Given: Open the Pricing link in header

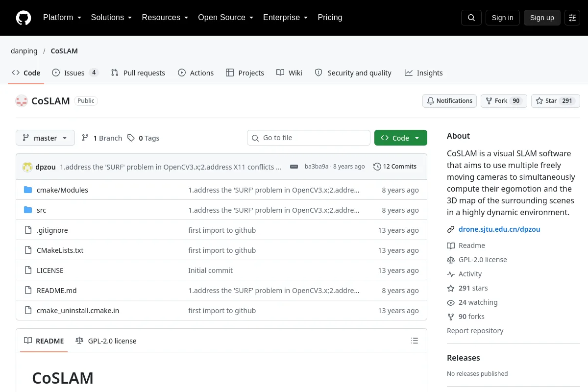Looking at the screenshot, I should point(330,18).
